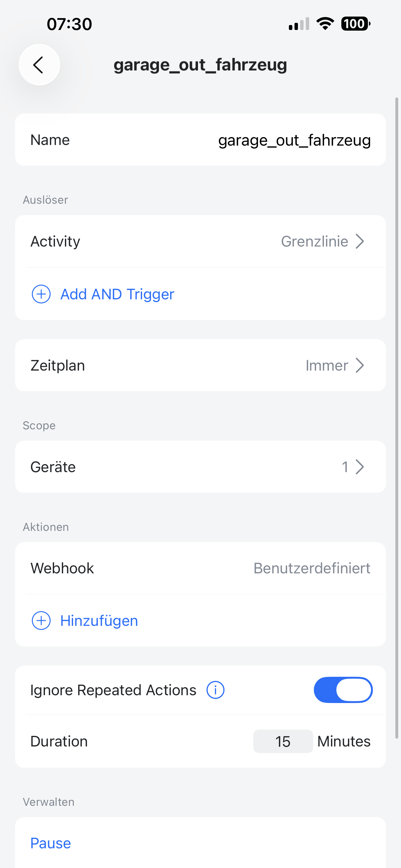Open the Zeitplan Immer chevron
401x868 pixels.
pyautogui.click(x=359, y=366)
